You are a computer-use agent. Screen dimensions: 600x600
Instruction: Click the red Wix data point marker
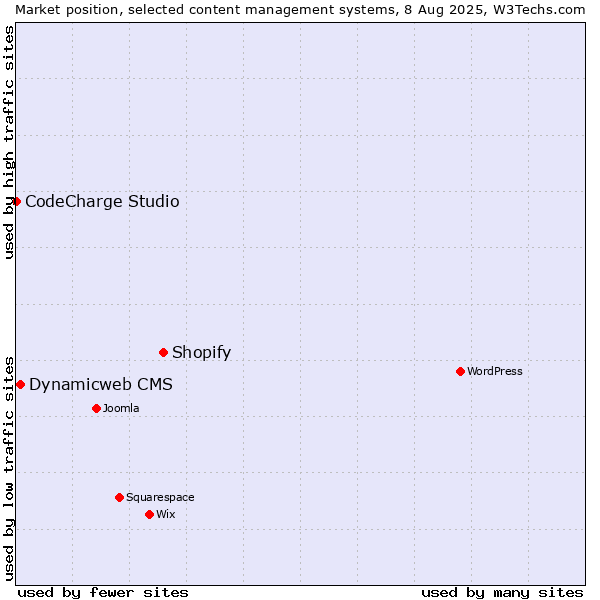pyautogui.click(x=150, y=515)
